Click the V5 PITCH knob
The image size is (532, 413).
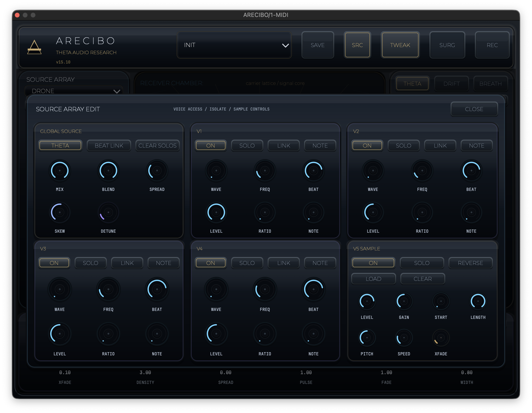click(367, 338)
